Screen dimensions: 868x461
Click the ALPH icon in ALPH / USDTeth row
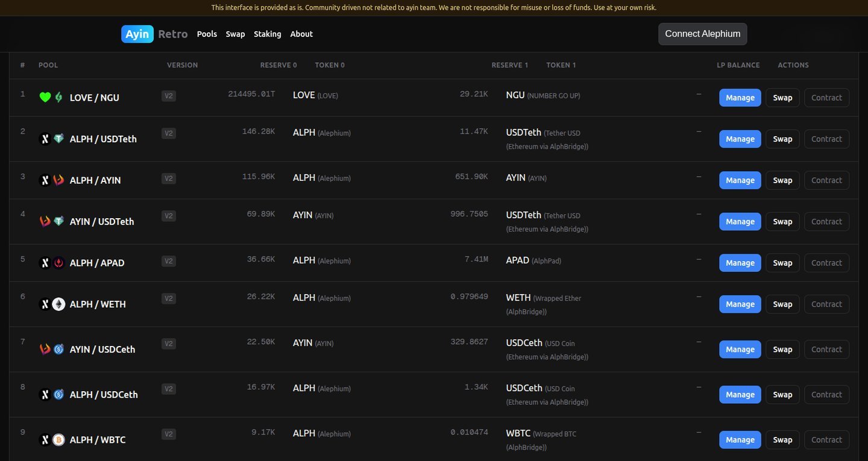coord(45,139)
